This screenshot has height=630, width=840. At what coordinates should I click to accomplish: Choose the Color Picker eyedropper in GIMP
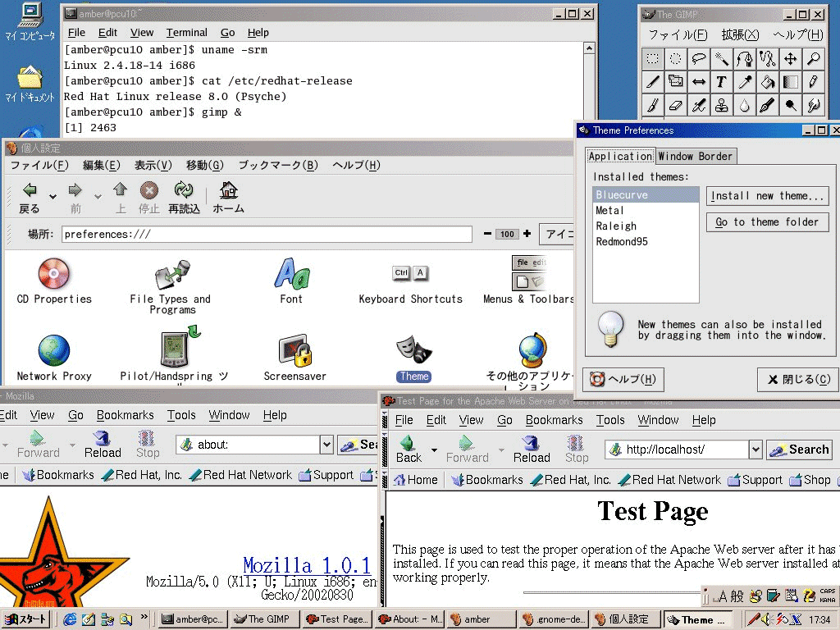pos(745,82)
